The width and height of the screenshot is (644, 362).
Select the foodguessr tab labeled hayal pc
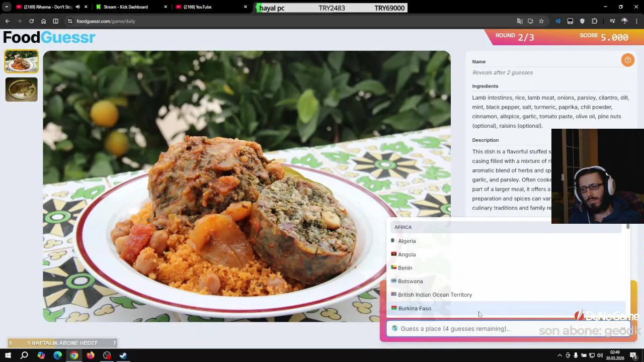[x=332, y=8]
